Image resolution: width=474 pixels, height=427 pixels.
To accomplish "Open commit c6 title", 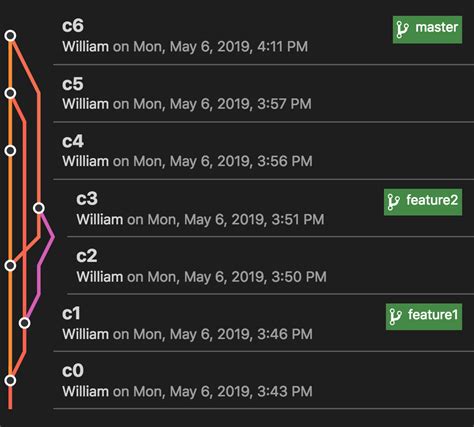I will click(x=73, y=26).
